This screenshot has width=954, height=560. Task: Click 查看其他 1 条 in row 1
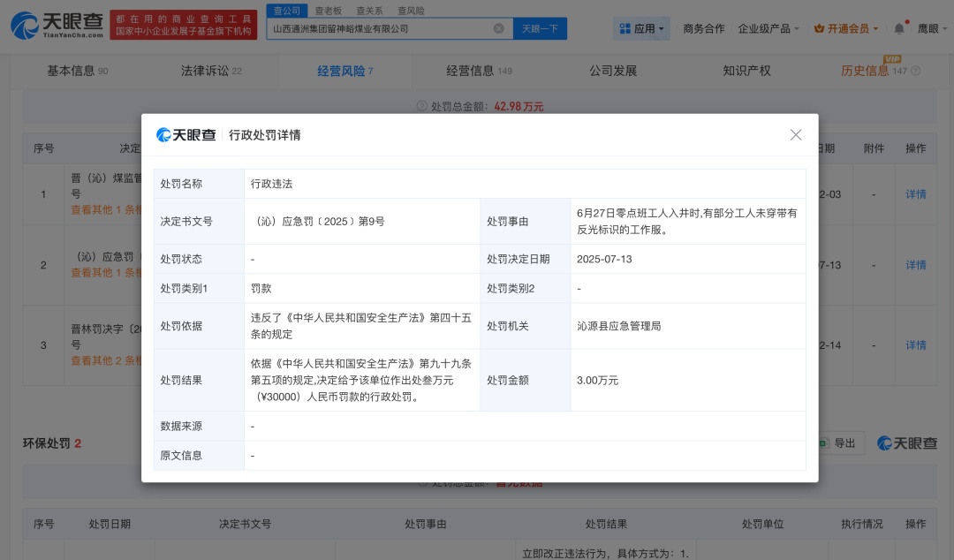[x=106, y=209]
